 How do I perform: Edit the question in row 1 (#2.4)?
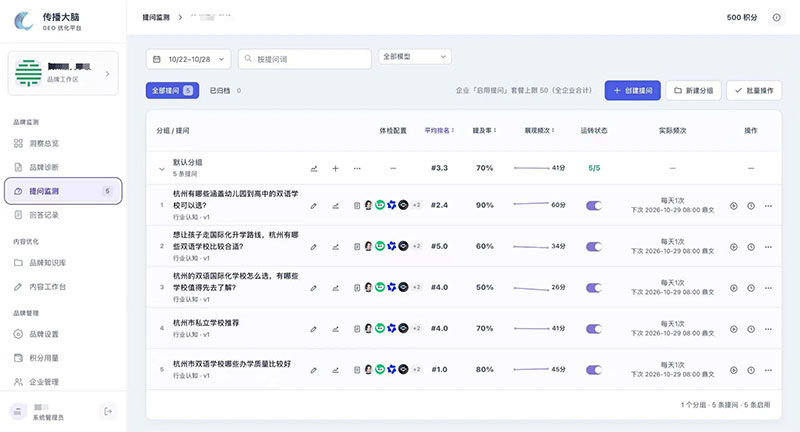coord(313,206)
